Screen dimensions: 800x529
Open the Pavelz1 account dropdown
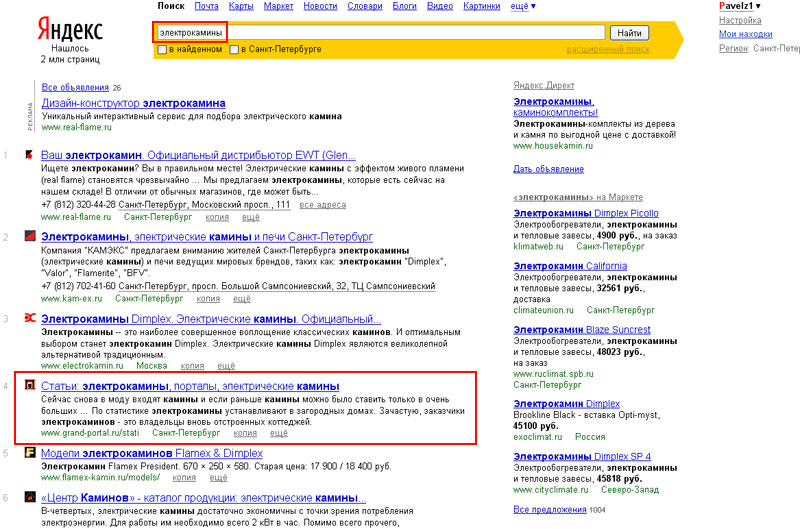[x=740, y=6]
